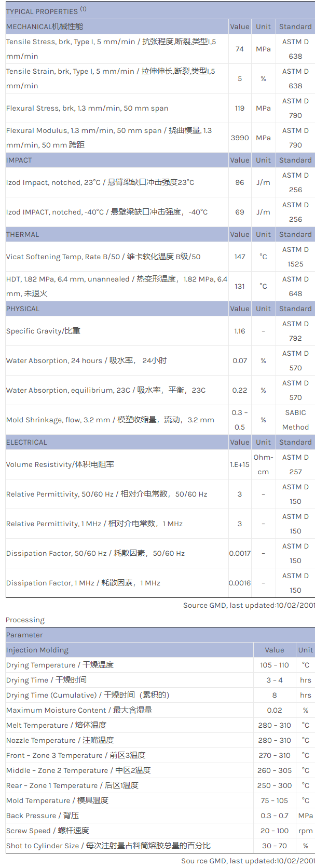This screenshot has width=315, height=868.
Task: Click the THERMAL section header
Action: point(23,234)
